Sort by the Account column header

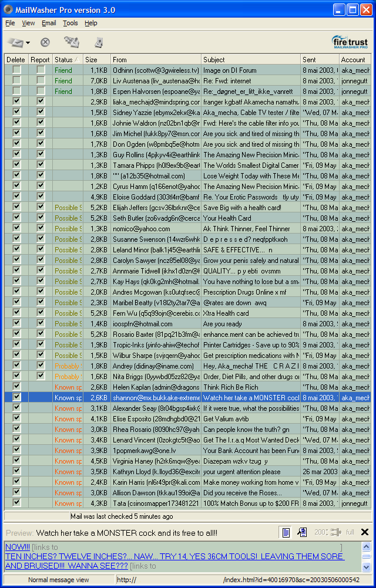coord(355,60)
